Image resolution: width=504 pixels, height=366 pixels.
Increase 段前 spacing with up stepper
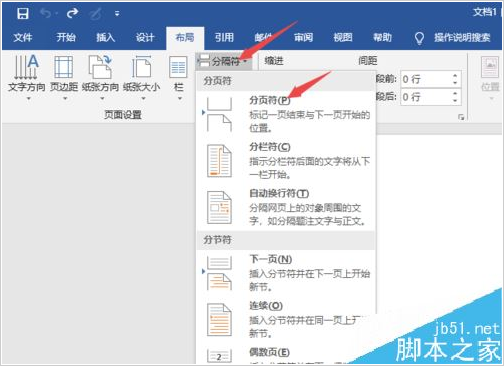pos(455,75)
